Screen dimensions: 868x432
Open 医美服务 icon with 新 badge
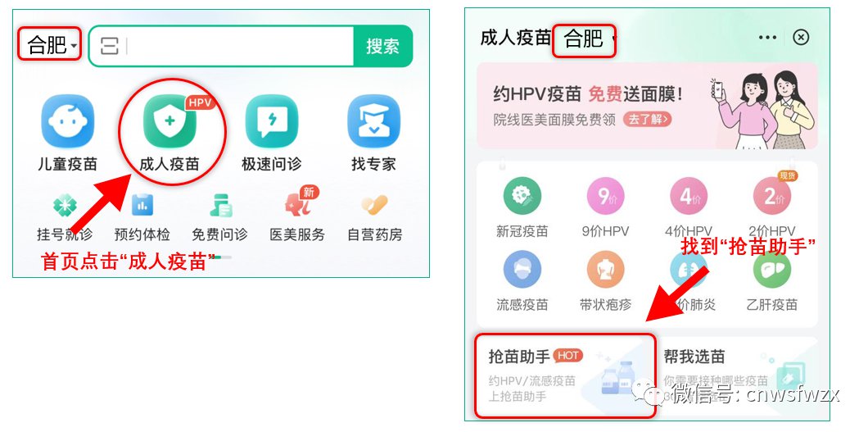[299, 202]
